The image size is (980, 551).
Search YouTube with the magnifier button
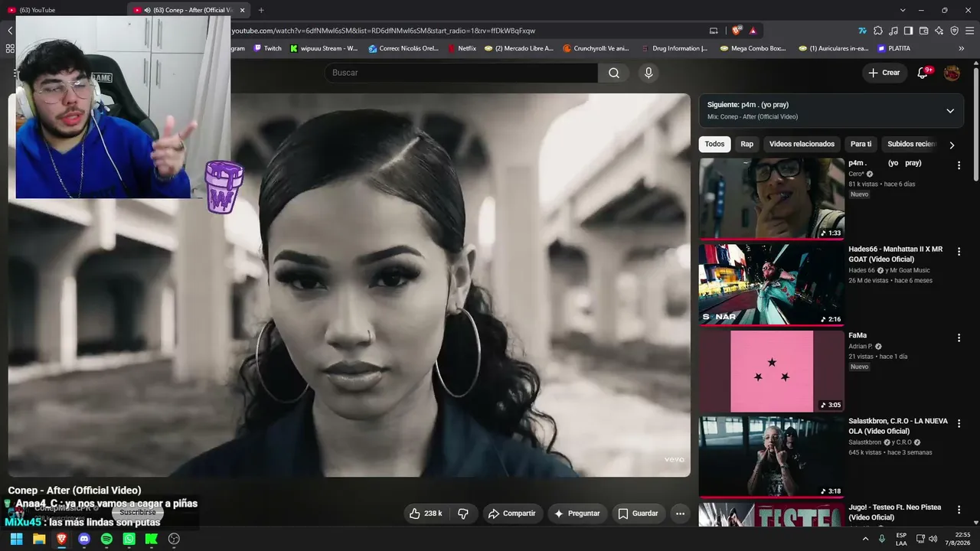pos(614,73)
